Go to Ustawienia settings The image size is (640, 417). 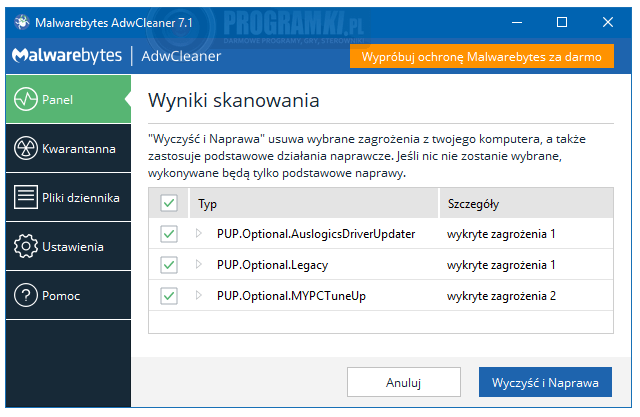[x=68, y=246]
